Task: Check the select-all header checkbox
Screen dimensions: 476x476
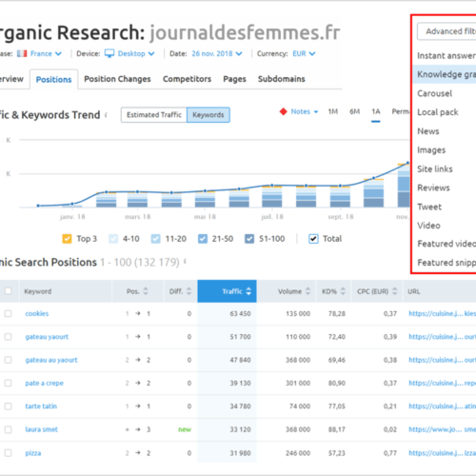Action: coord(8,291)
